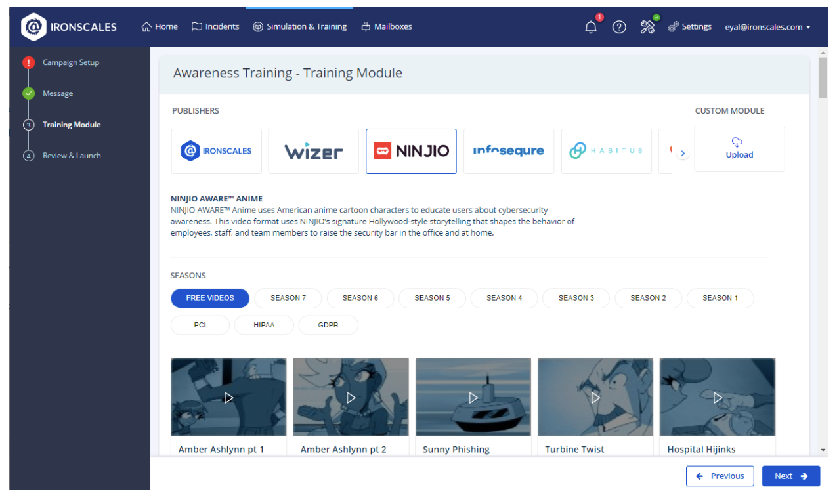Open the help question mark icon
839x504 pixels.
619,27
